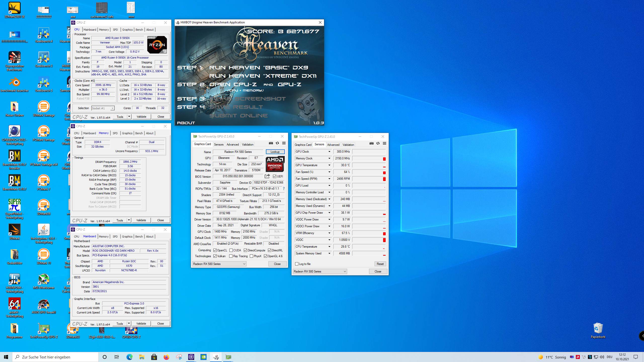Viewport: 644px width, 362px height.
Task: Toggle the OpenCL checkbox
Action: click(215, 250)
